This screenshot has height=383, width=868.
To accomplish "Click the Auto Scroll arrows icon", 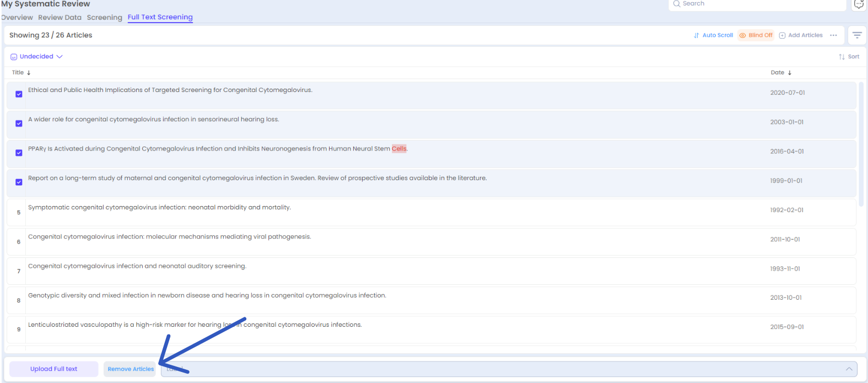I will [697, 35].
